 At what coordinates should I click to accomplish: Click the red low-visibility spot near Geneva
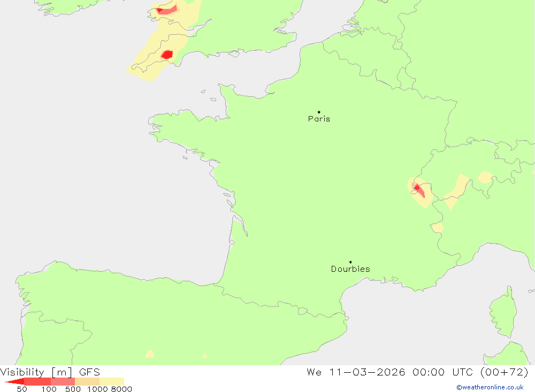tap(419, 190)
